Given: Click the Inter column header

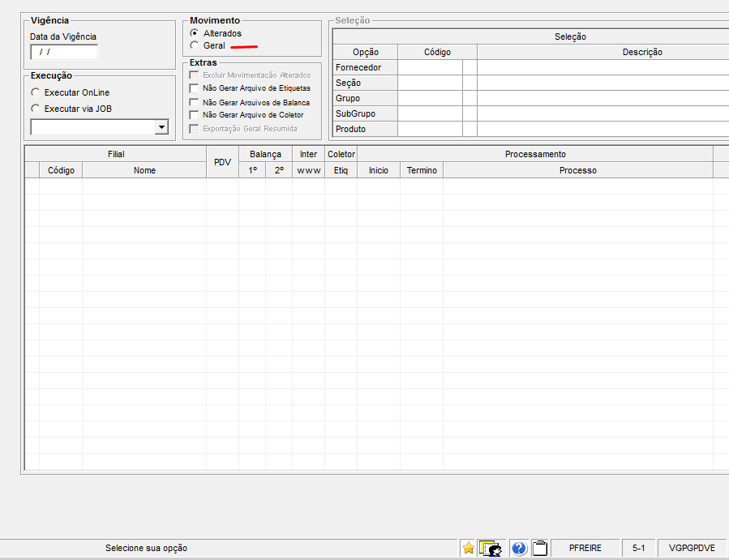Looking at the screenshot, I should (x=308, y=154).
